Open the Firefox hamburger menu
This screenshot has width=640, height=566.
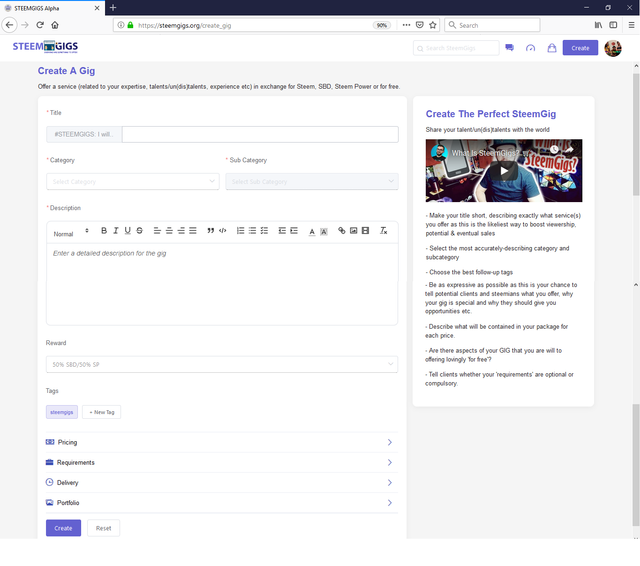631,25
